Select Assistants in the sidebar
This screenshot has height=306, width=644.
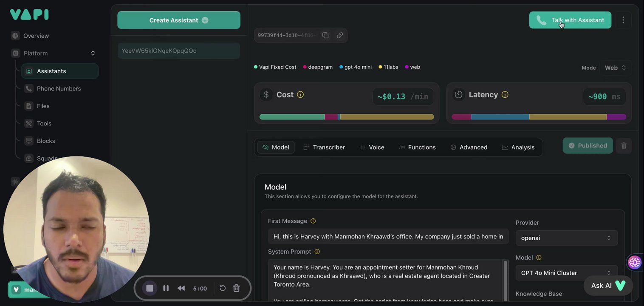pyautogui.click(x=60, y=71)
